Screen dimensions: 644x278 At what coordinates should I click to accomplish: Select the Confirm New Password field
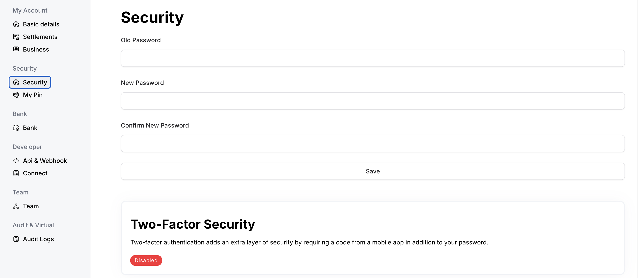pyautogui.click(x=372, y=144)
